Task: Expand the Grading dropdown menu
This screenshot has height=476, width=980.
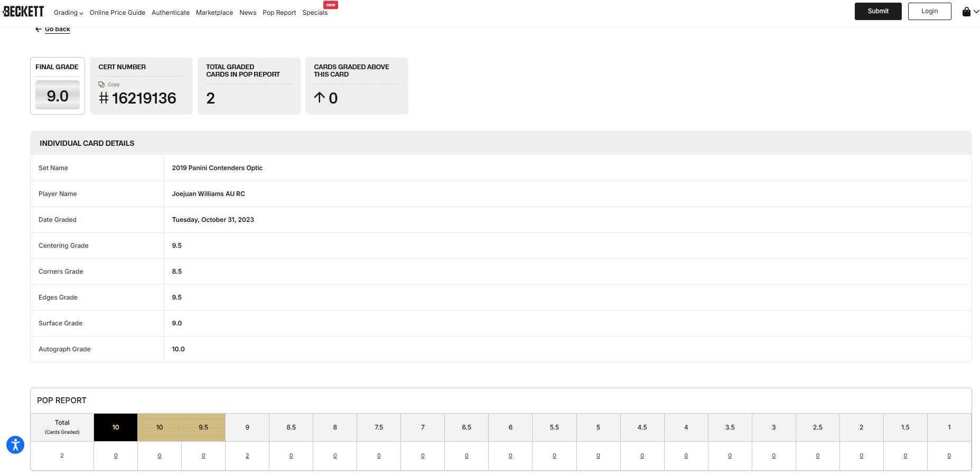Action: click(x=68, y=13)
